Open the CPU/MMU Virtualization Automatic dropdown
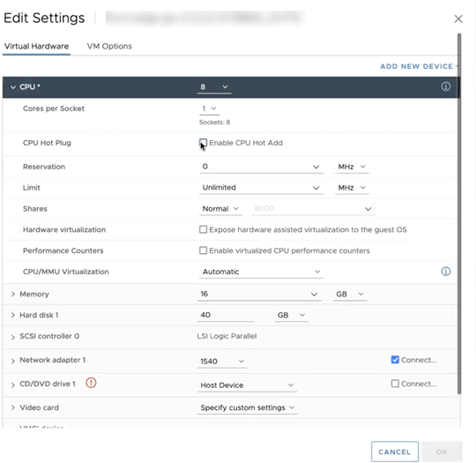476x463 pixels. coord(261,272)
